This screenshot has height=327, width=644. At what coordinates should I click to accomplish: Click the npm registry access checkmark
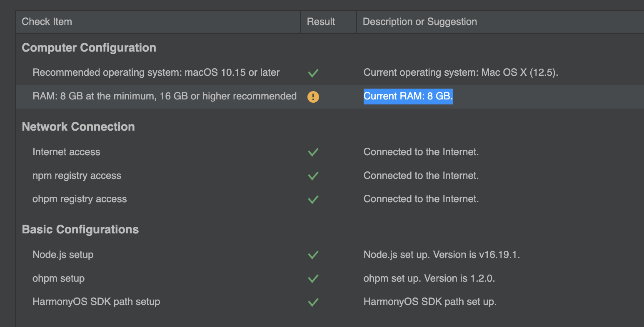pos(313,176)
